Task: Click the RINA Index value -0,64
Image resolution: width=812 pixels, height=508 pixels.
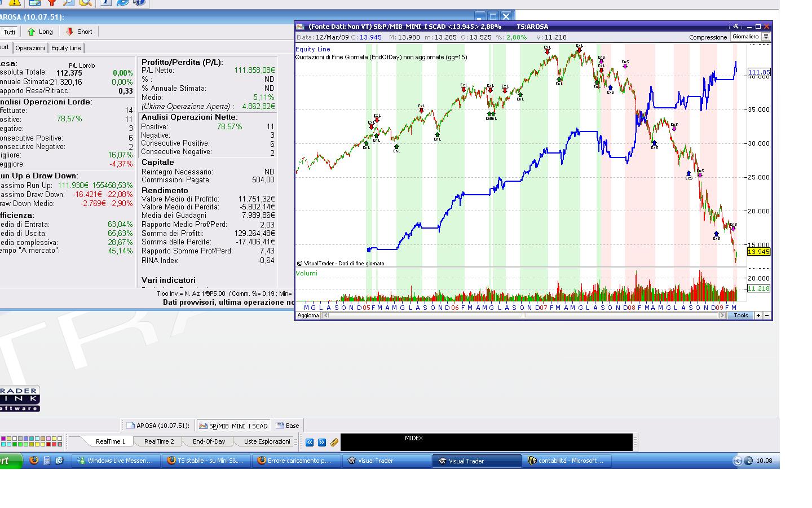Action: pyautogui.click(x=266, y=260)
